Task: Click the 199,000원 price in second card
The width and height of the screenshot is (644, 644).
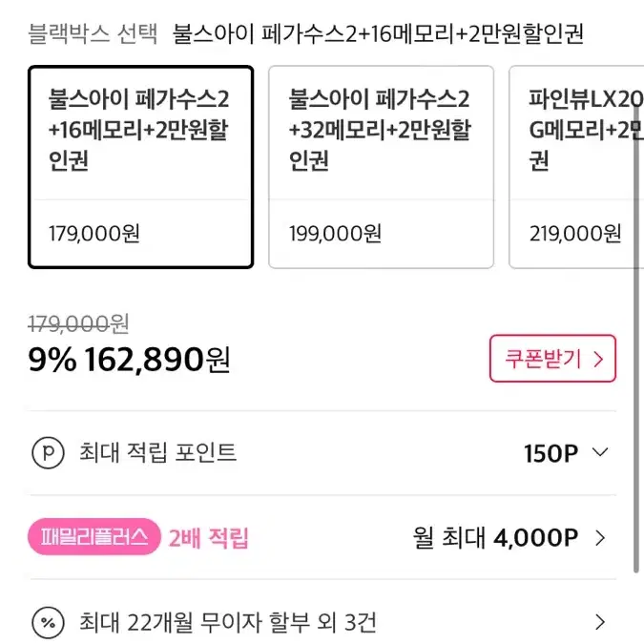Action: coord(335,234)
